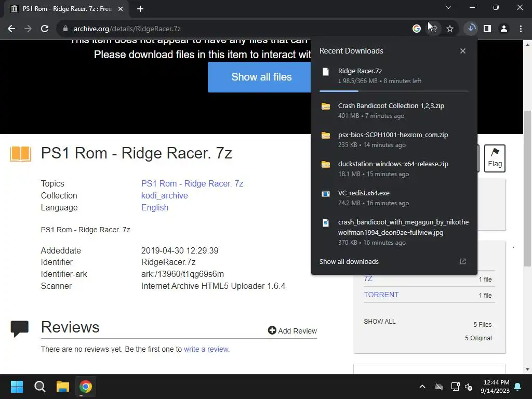Screen dimensions: 532x399
Task: Open Chrome's three-dot menu
Action: (521, 29)
